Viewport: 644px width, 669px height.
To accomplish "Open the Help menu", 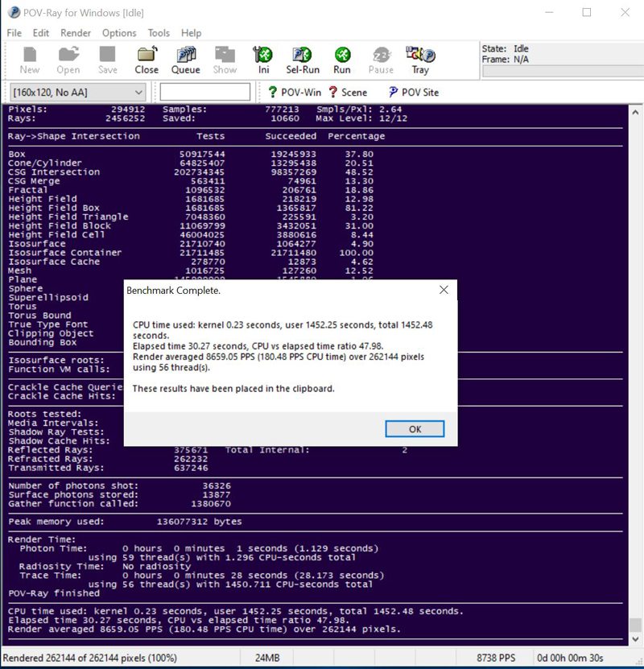I will tap(191, 33).
